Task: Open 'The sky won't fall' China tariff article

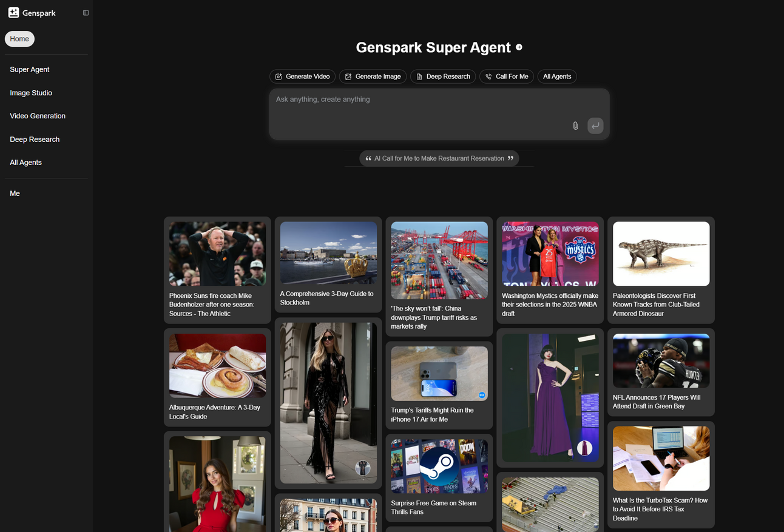Action: (434, 317)
